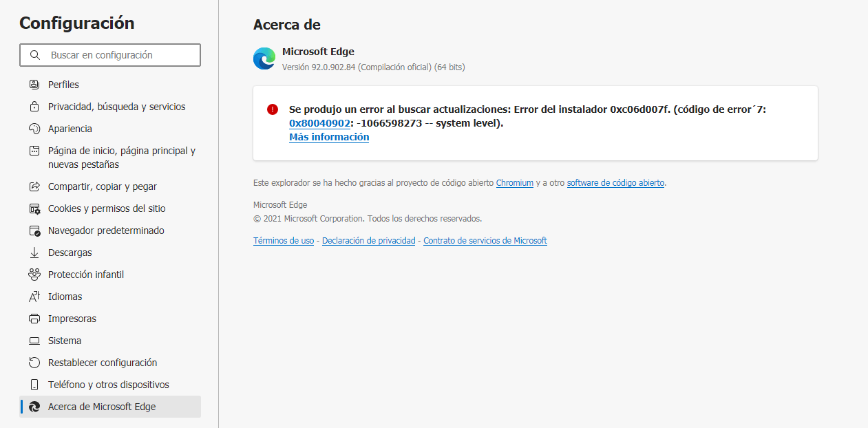Click the Compartir, copiar y pegar icon
Screen dimensions: 868x428
34,186
